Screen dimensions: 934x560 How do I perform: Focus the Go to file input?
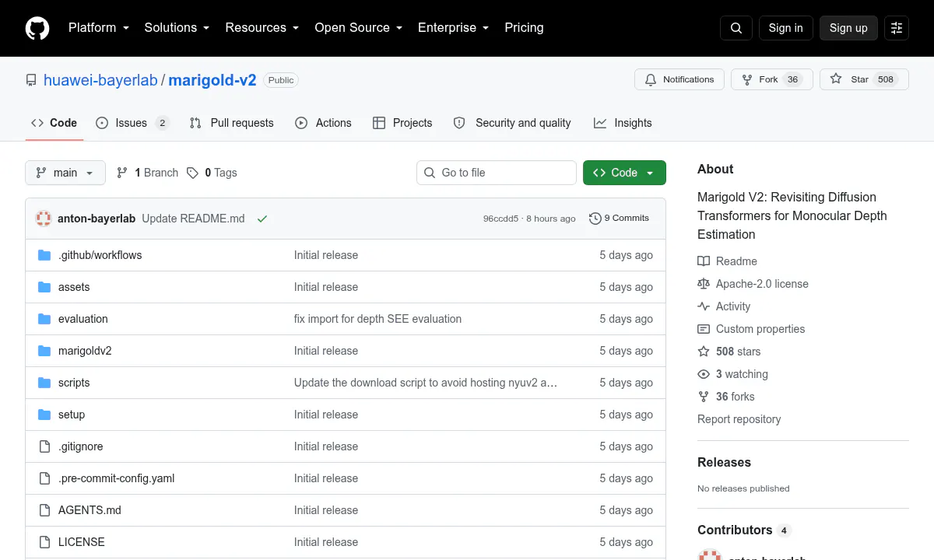click(497, 173)
